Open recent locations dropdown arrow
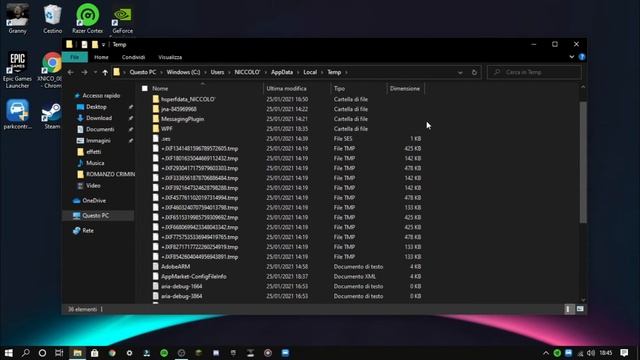 point(95,72)
